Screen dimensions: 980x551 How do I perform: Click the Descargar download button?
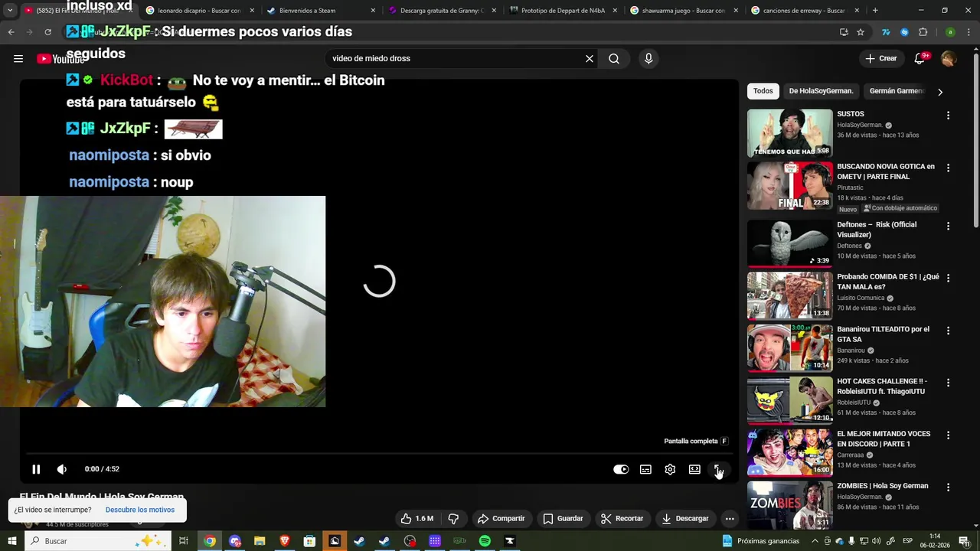tap(685, 519)
